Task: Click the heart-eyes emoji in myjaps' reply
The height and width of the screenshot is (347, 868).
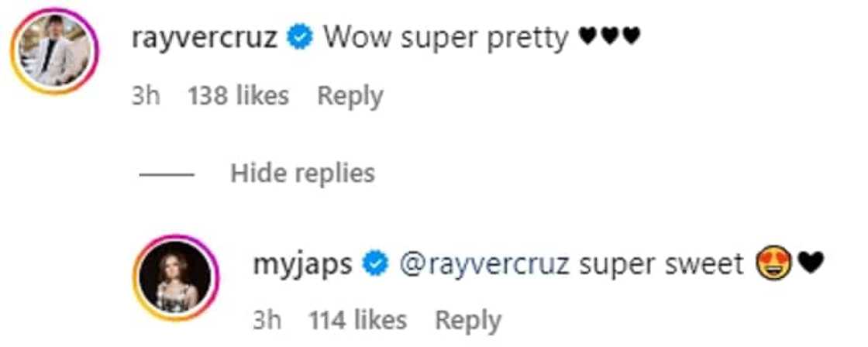Action: click(775, 264)
